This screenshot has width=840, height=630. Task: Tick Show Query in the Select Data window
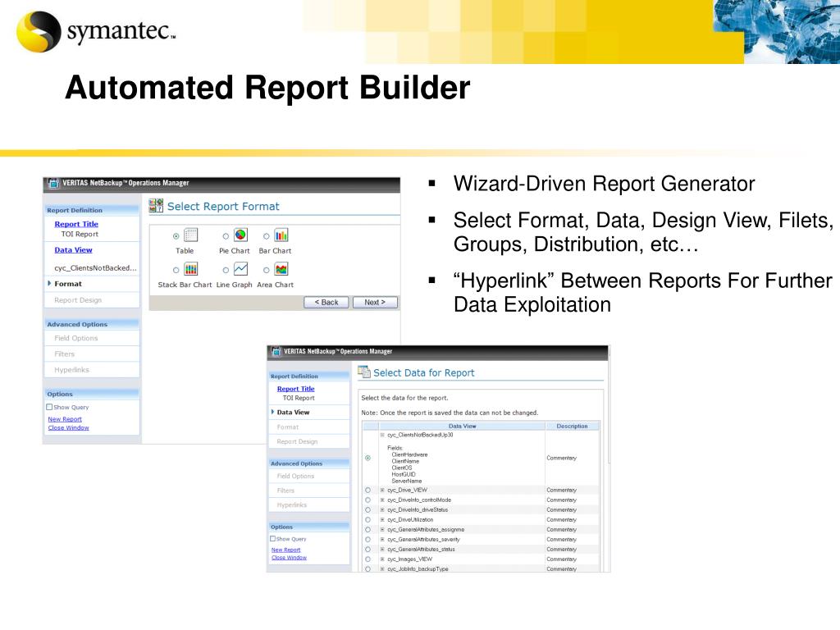pyautogui.click(x=272, y=538)
